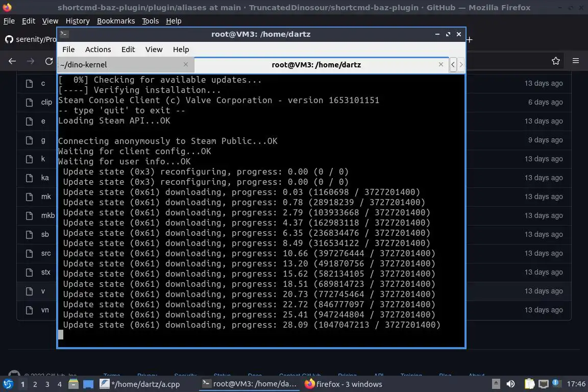Open 'vn' file in GitHub list
Screen dimensions: 588x392
pyautogui.click(x=45, y=310)
